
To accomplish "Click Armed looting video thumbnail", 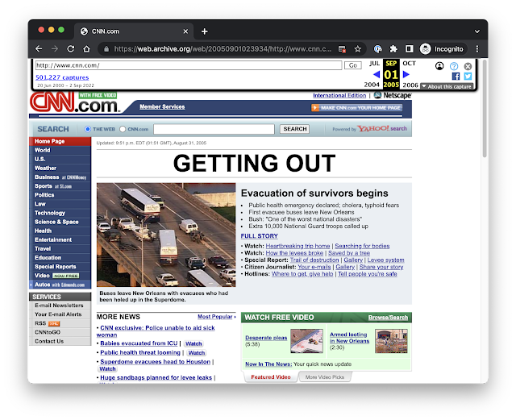I will 391,341.
